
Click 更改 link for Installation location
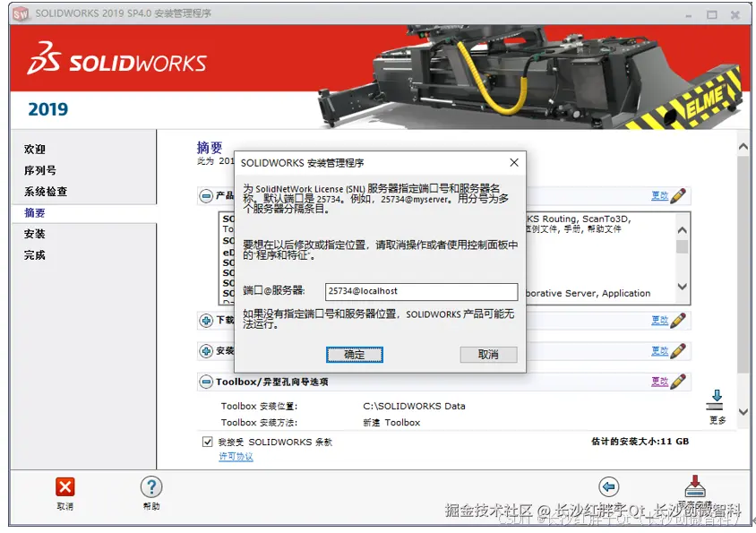(659, 351)
